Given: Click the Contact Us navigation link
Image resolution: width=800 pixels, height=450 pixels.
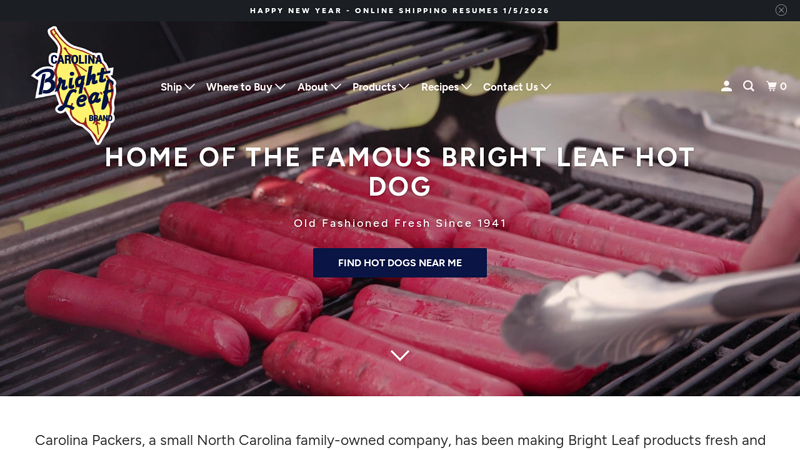Looking at the screenshot, I should (510, 87).
